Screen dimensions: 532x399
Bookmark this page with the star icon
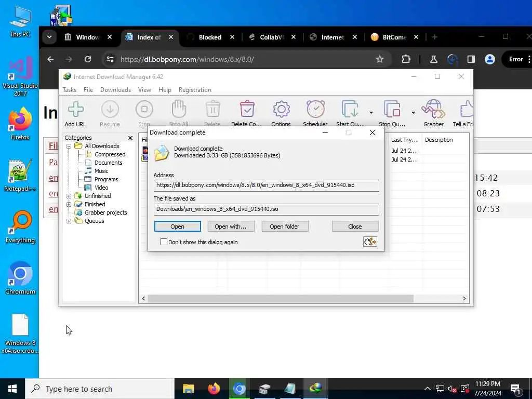point(380,59)
